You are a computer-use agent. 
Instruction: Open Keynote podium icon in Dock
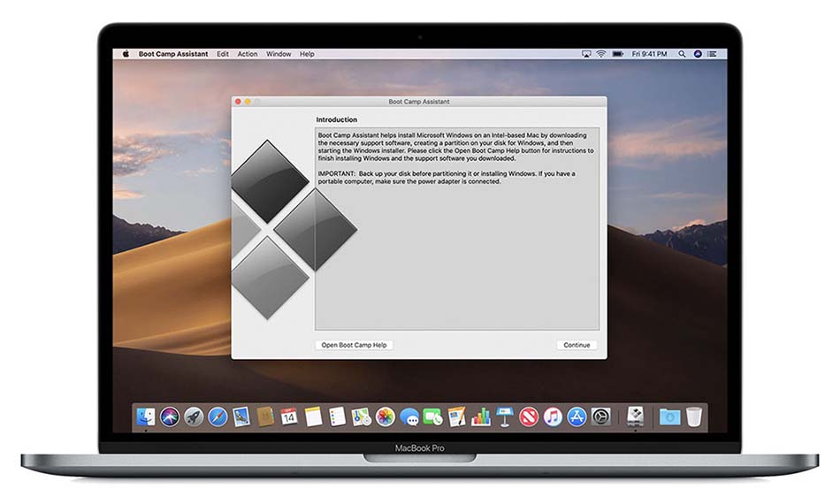[x=505, y=416]
